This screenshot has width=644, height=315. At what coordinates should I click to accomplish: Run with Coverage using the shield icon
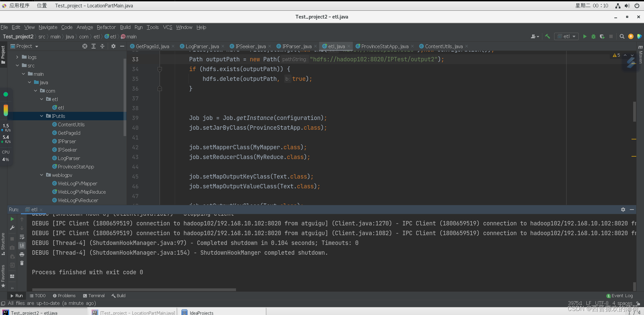602,36
